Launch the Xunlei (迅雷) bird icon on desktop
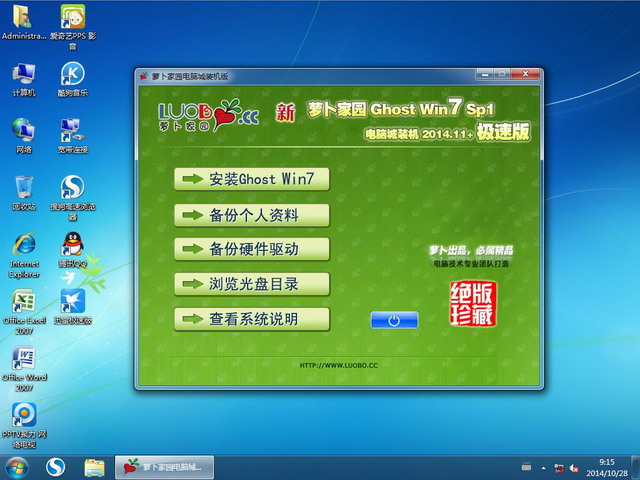Viewport: 640px width, 480px height. [72, 307]
